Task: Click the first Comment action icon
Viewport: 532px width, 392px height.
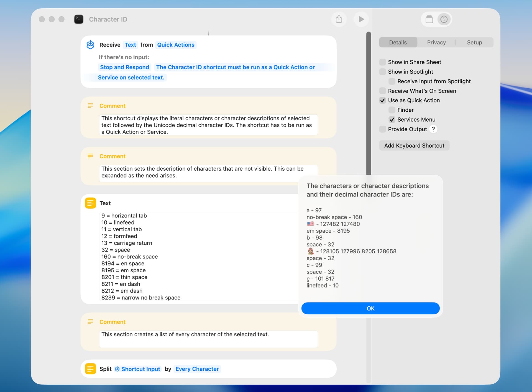Action: (90, 106)
